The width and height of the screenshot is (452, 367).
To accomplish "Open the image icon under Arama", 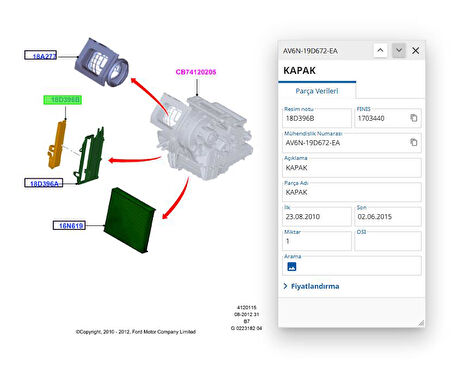I will [292, 266].
